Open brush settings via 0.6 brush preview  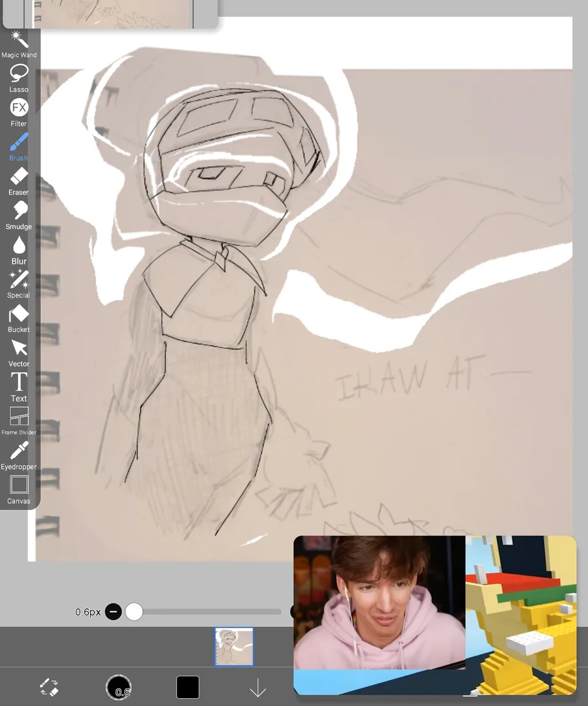point(118,687)
